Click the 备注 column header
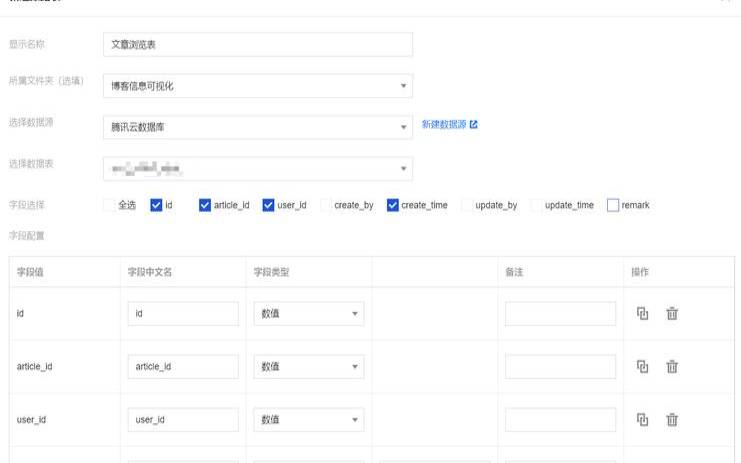 coord(514,272)
